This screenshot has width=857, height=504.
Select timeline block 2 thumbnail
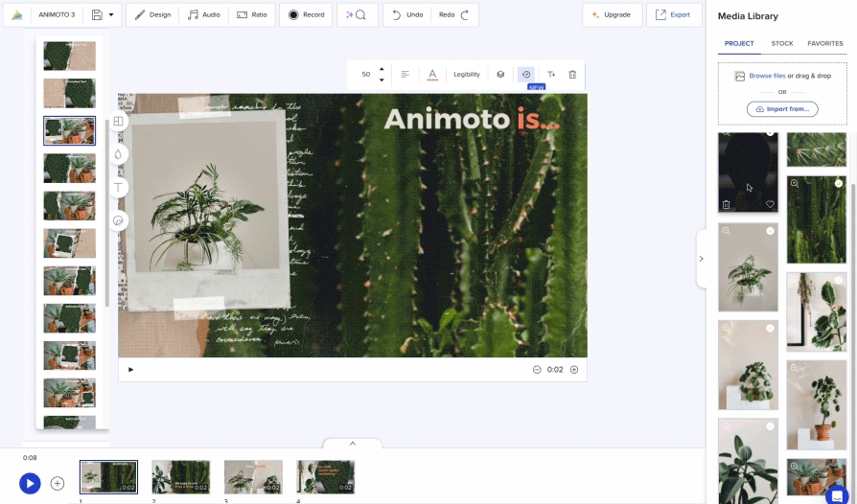181,477
